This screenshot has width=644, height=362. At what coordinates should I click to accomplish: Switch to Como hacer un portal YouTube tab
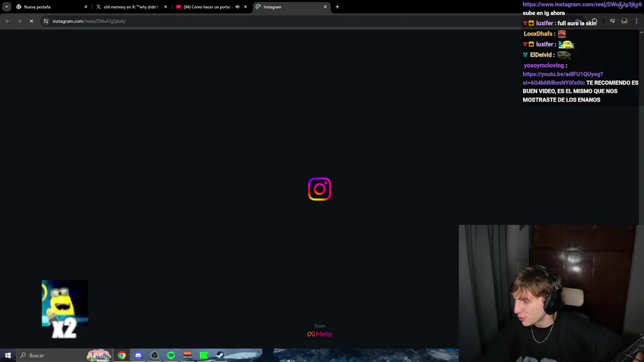[x=212, y=7]
